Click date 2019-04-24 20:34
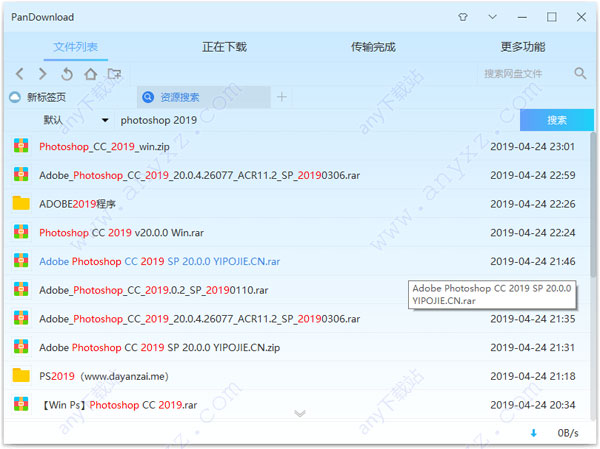Viewport: 600px width, 449px height. [x=533, y=405]
